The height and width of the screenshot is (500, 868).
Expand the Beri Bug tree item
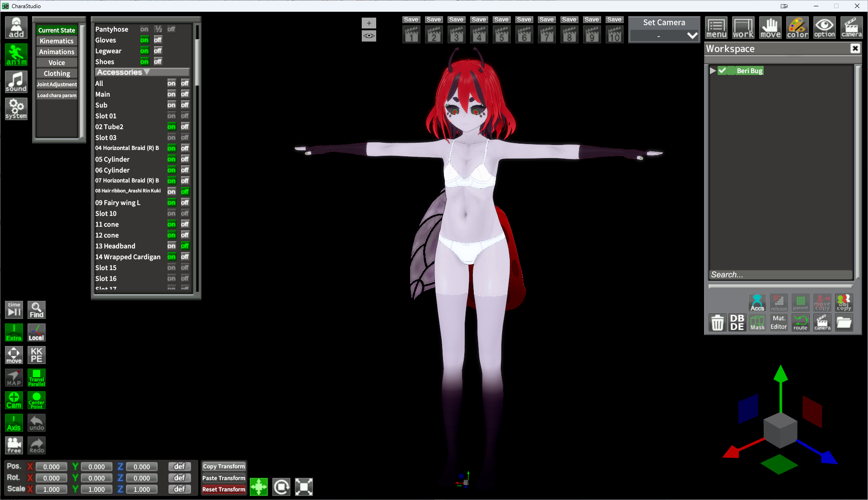(713, 71)
